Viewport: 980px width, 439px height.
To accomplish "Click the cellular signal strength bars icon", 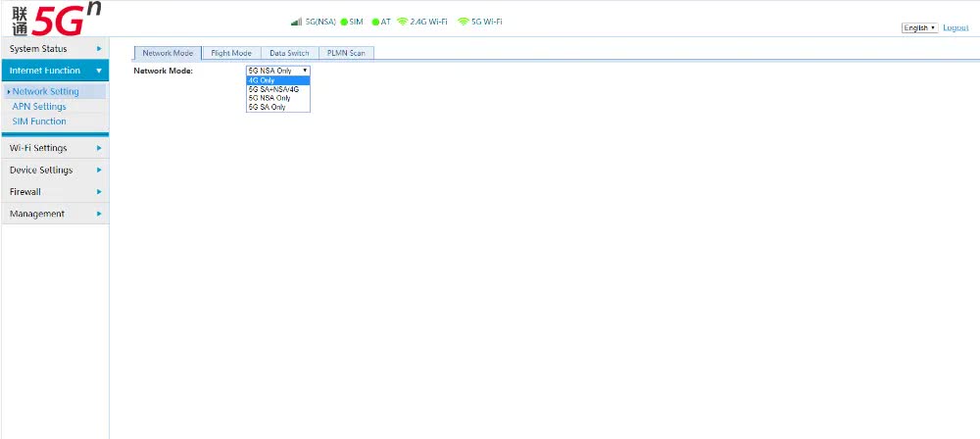I will point(296,22).
